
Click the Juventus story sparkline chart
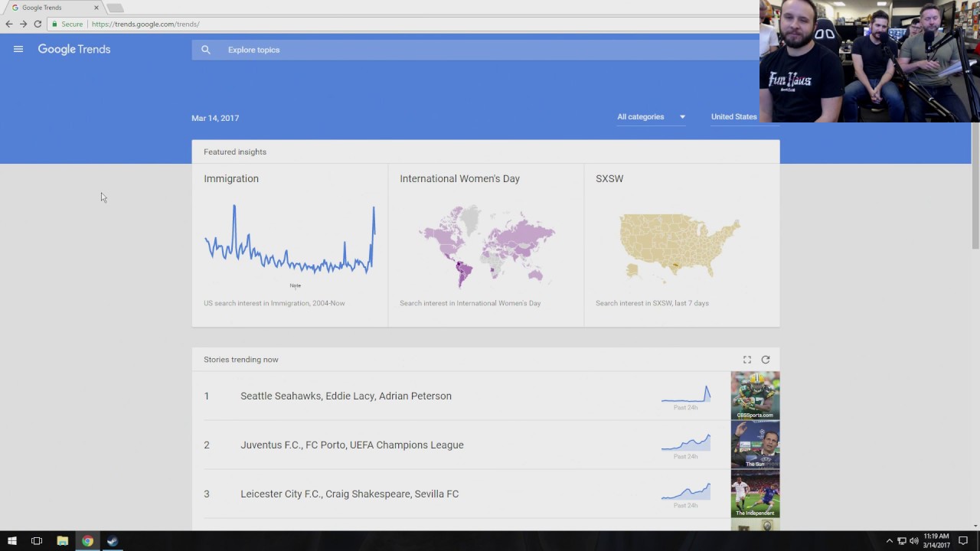coord(686,442)
